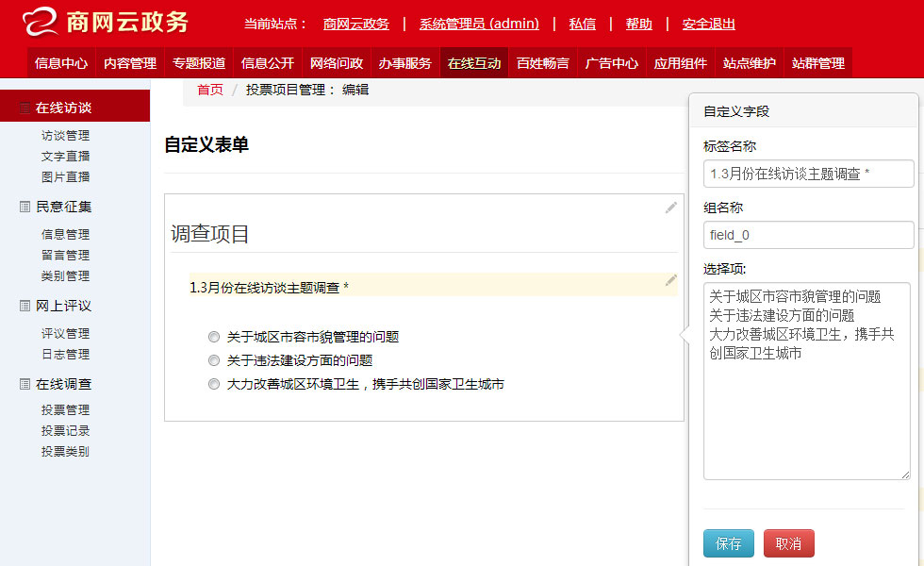This screenshot has width=924, height=566.
Task: Click the 调查项目 section heading
Action: coord(209,234)
